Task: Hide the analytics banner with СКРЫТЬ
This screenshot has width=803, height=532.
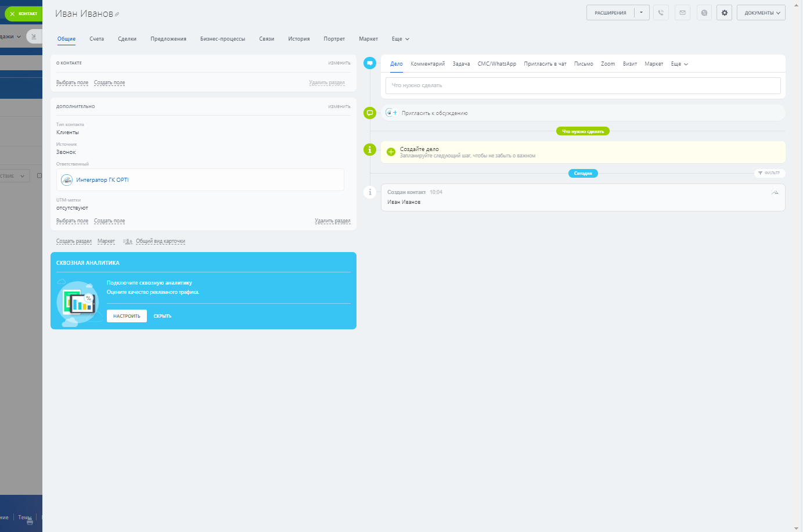Action: click(163, 316)
